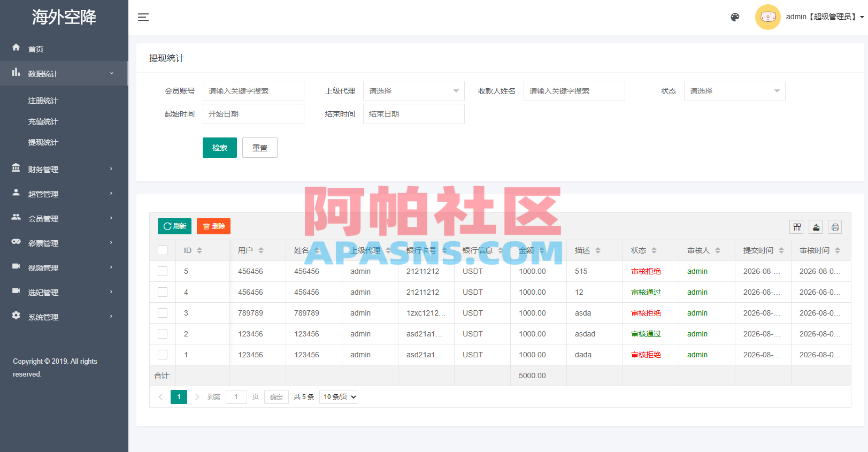Focus the 收款人姓名 search input
The image size is (868, 452).
[x=574, y=91]
